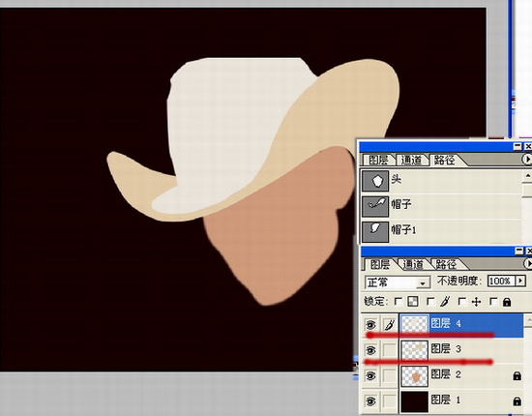Enable lock all checkbox beside padlock
532x416 pixels.
point(493,301)
